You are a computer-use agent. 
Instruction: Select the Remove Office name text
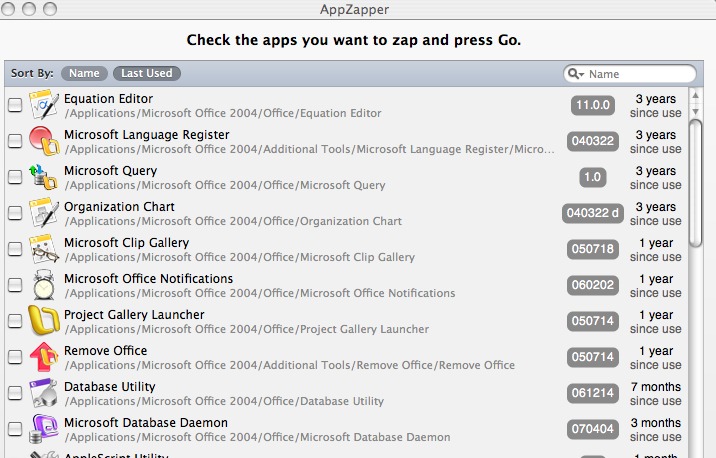105,351
